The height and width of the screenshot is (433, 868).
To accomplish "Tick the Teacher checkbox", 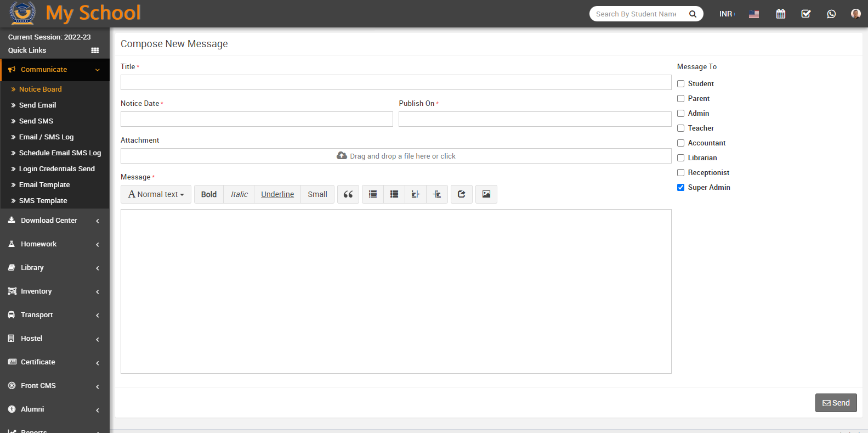I will (680, 128).
